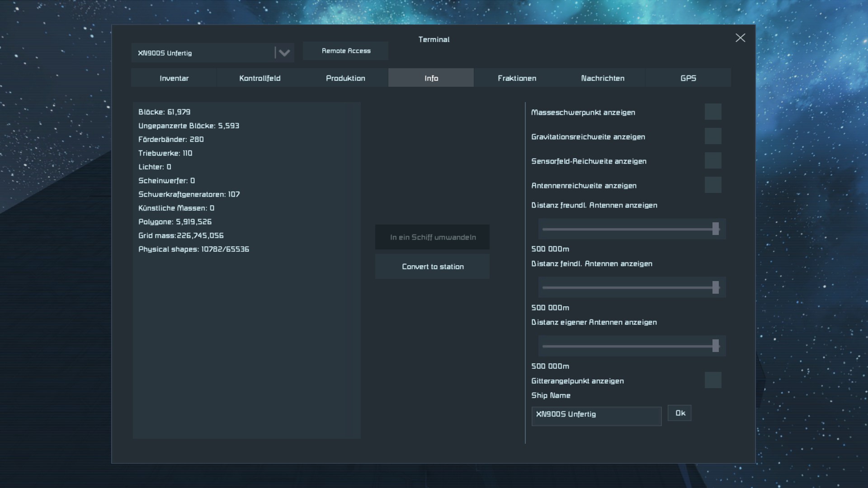Enable Masseschwerpunkt anzeigen checkbox
This screenshot has width=868, height=488.
pyautogui.click(x=713, y=112)
